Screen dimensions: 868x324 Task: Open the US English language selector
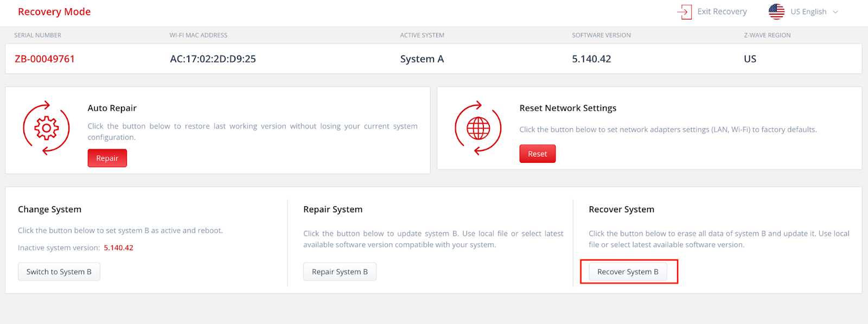coord(804,11)
